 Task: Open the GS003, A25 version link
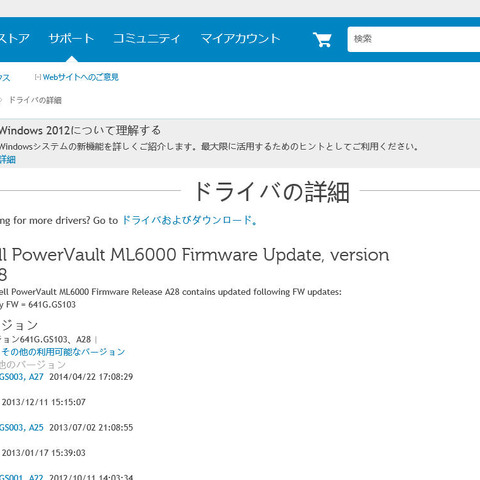22,427
